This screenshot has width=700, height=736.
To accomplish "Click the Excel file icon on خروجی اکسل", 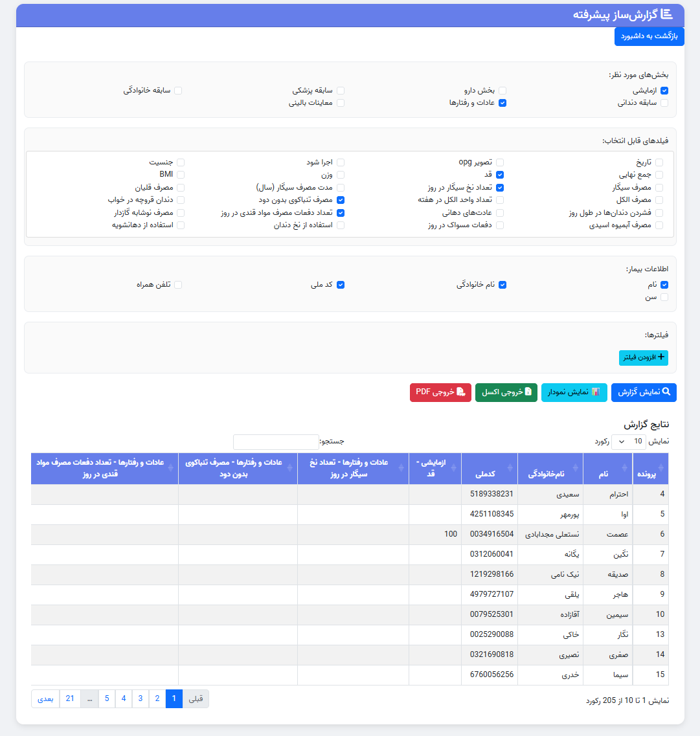I will pos(528,392).
